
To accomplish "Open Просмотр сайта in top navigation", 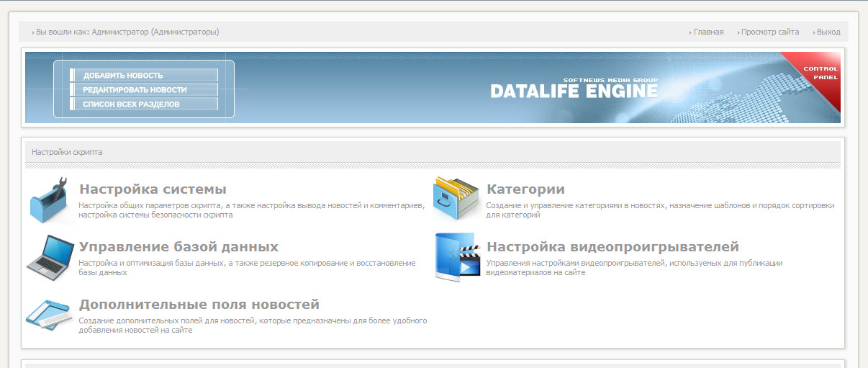I will 769,32.
